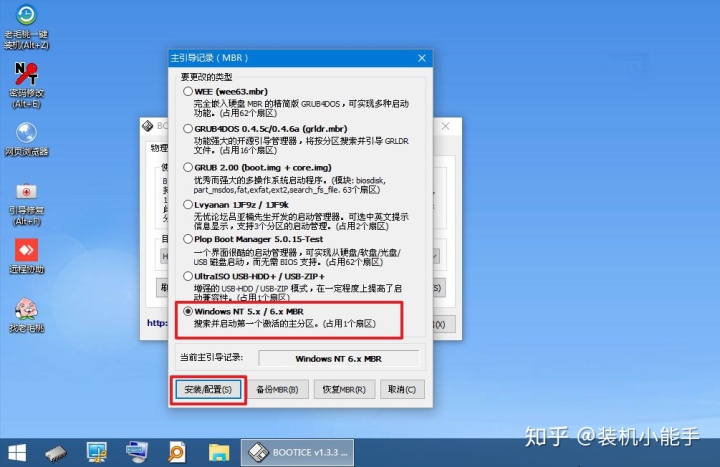Screen dimensions: 720x467
Task: Open the boot repair (引导修复) desktop icon
Action: tap(26, 204)
